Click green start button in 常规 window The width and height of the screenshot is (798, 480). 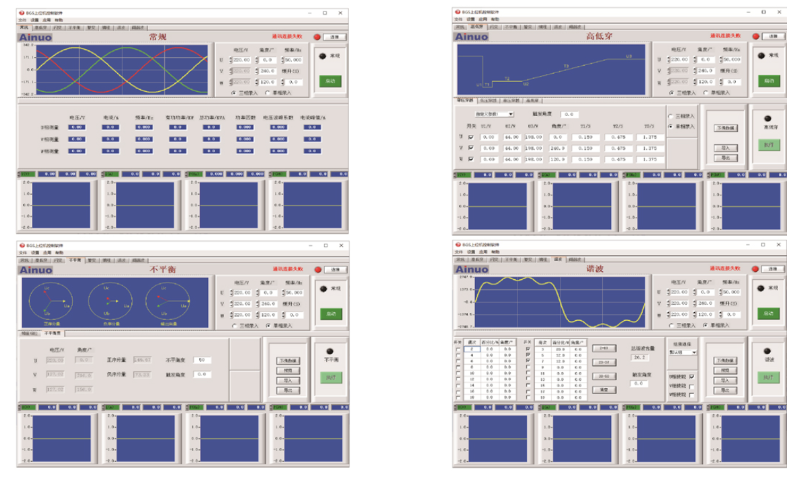click(x=329, y=79)
